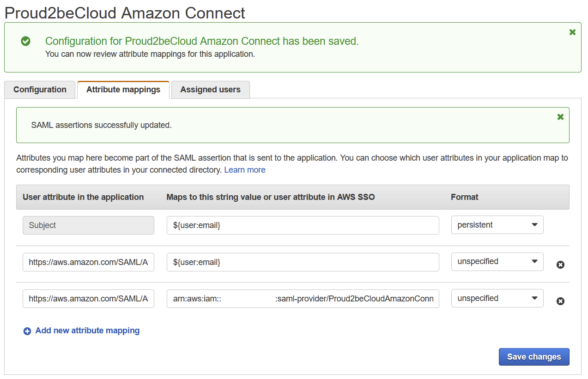Switch to the Configuration tab

coord(40,90)
